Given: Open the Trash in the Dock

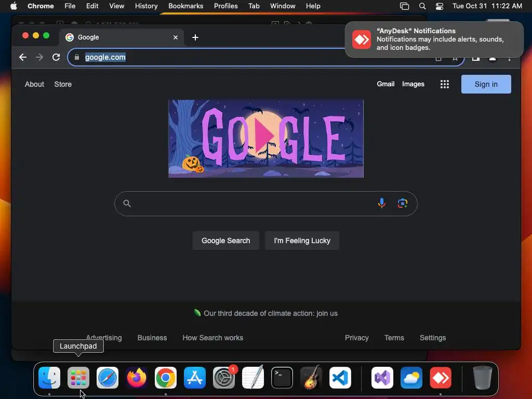Looking at the screenshot, I should click(483, 377).
